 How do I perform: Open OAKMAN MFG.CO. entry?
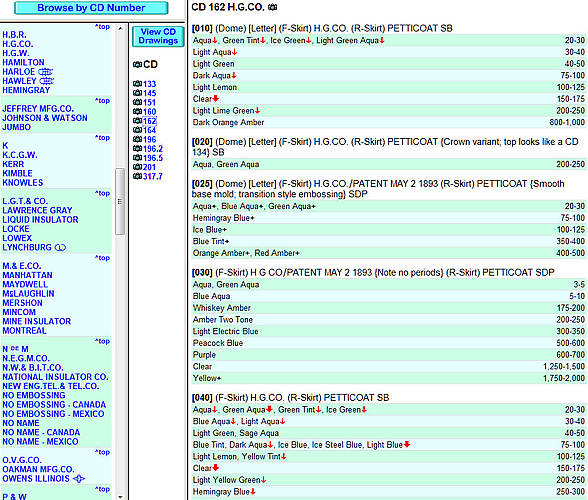pyautogui.click(x=38, y=470)
